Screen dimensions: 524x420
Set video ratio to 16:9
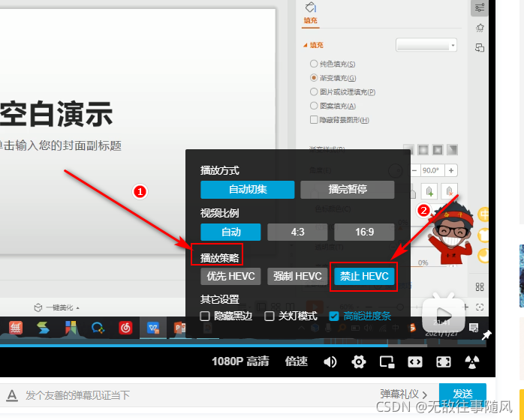coord(364,232)
